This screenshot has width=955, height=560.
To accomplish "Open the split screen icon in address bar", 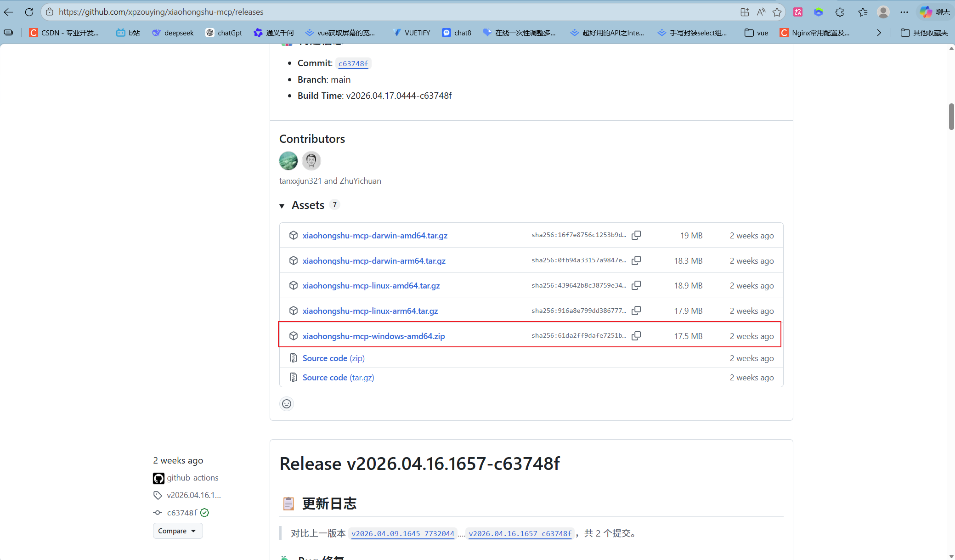I will [x=745, y=12].
